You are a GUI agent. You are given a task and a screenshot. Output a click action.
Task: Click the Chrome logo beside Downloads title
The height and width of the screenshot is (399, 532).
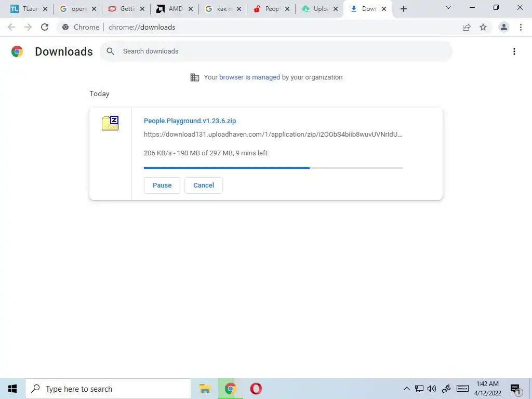(17, 51)
